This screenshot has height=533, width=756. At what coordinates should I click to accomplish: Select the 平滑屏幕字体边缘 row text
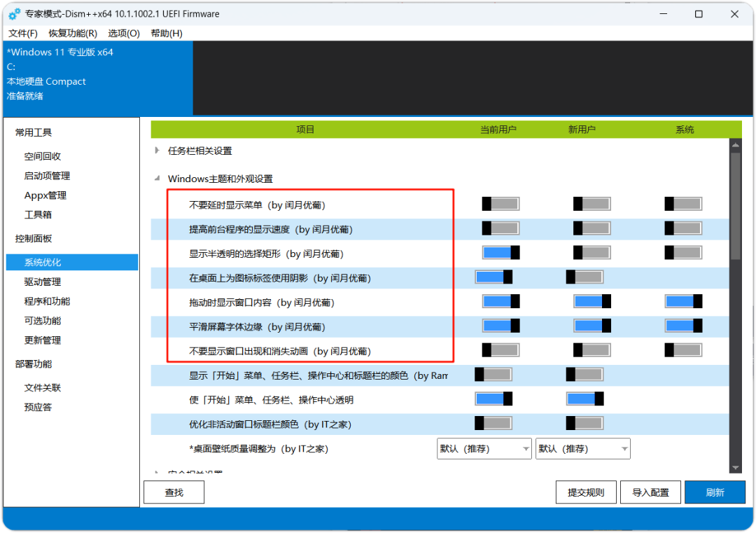(257, 327)
